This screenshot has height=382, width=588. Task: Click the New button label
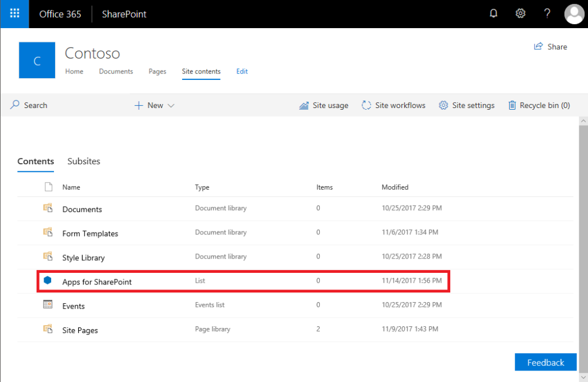(155, 106)
